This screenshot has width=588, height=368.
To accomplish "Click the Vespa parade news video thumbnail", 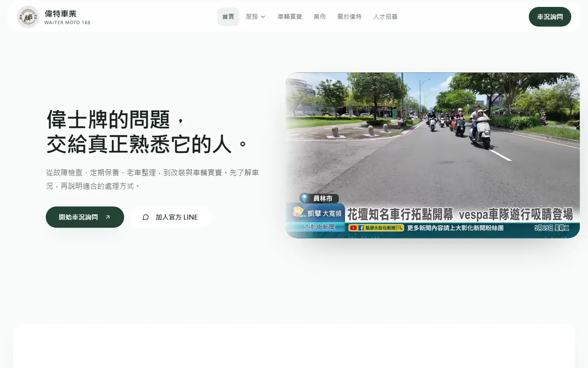I will tap(433, 156).
